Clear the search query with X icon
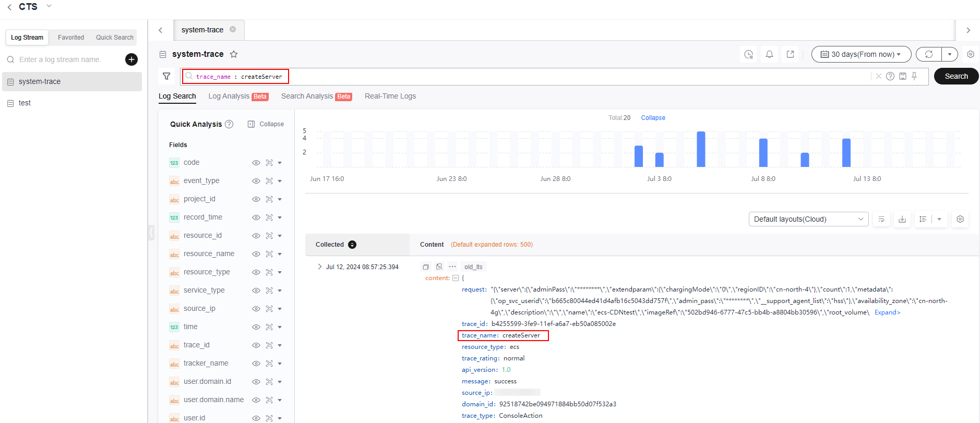 point(879,76)
